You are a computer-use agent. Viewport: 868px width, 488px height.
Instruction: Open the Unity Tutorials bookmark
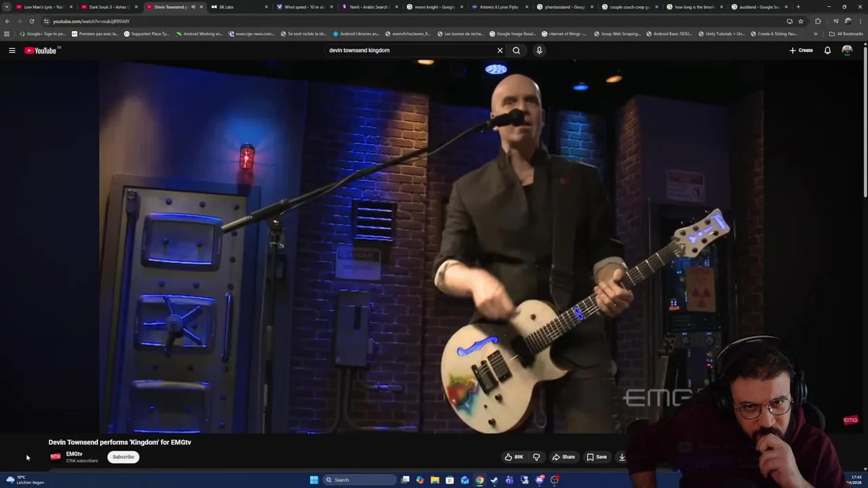[x=721, y=33]
